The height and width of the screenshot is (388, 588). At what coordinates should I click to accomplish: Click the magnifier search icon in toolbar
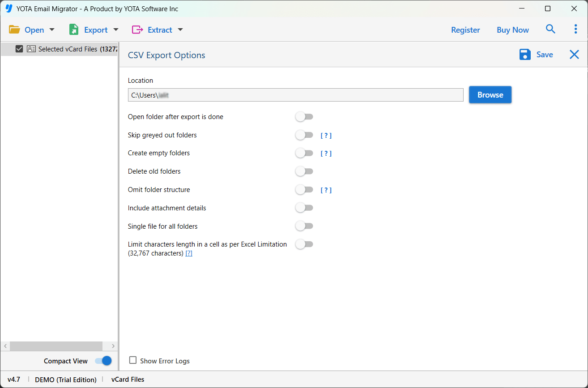click(550, 30)
